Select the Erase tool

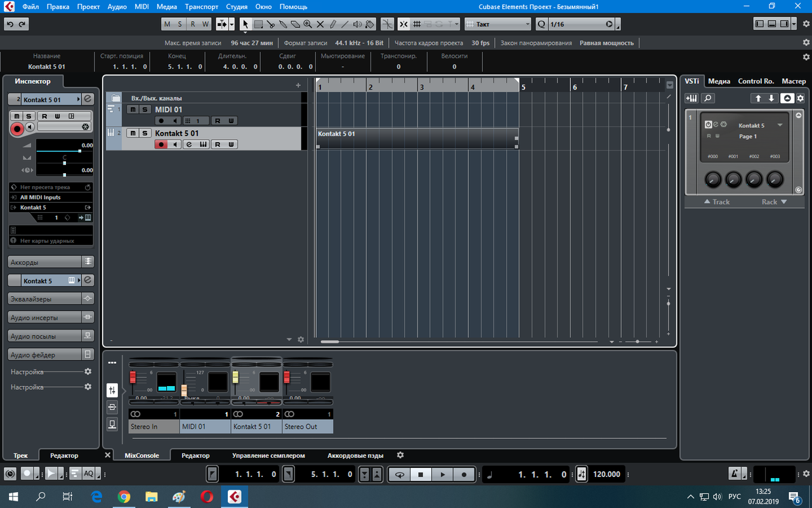tap(295, 24)
